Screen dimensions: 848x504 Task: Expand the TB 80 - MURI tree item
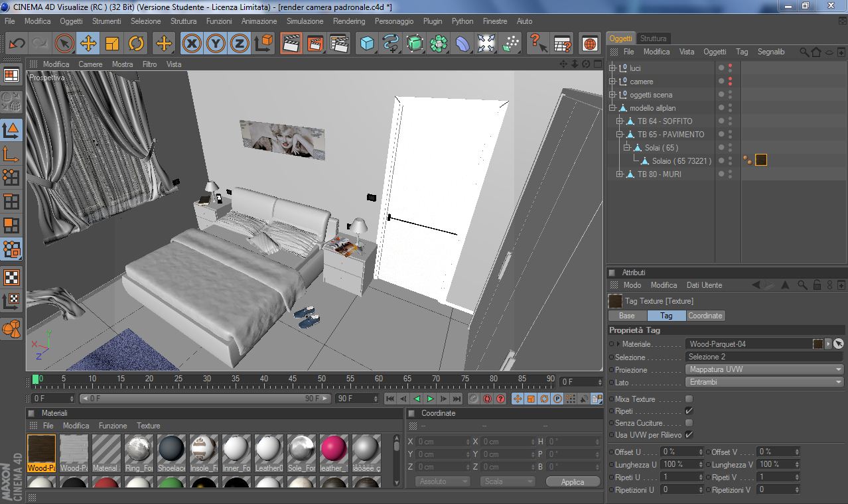620,174
